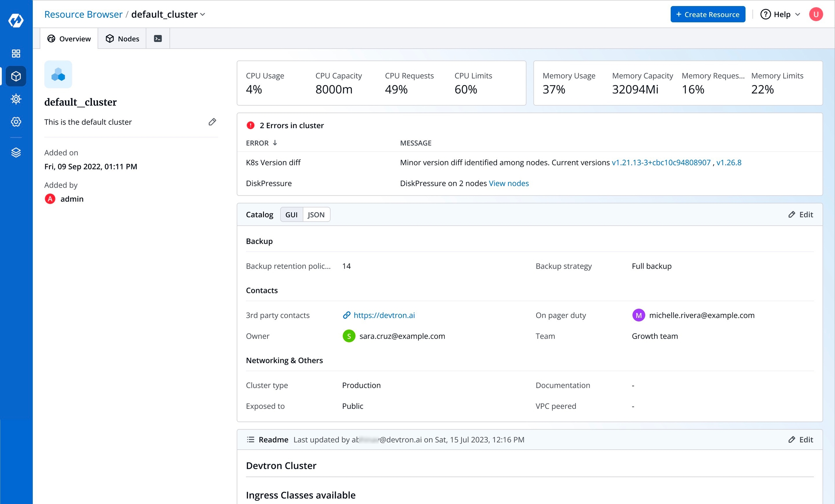Open the Nodes tab

pyautogui.click(x=122, y=39)
